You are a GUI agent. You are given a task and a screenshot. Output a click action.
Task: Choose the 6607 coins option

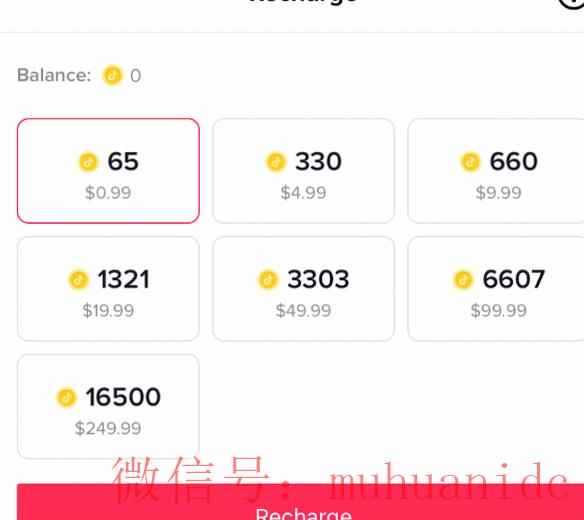pos(496,289)
